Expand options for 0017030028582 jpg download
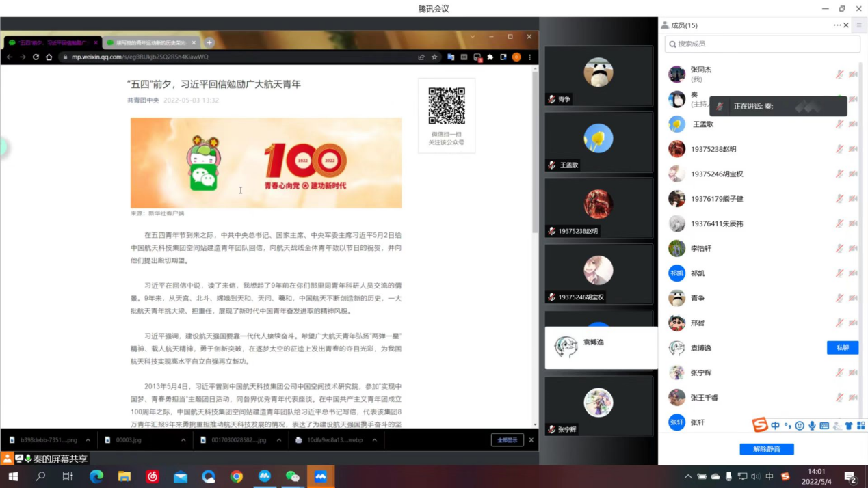Image resolution: width=868 pixels, height=488 pixels. click(x=279, y=440)
